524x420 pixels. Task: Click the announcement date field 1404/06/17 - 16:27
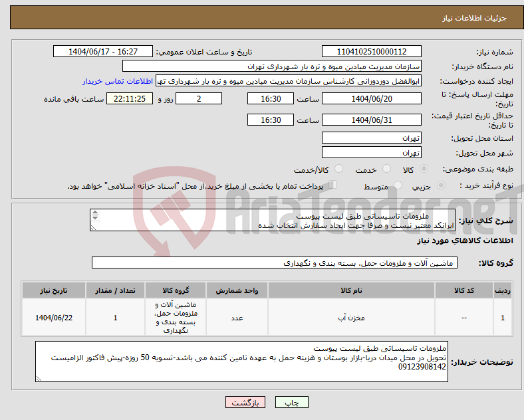[103, 52]
